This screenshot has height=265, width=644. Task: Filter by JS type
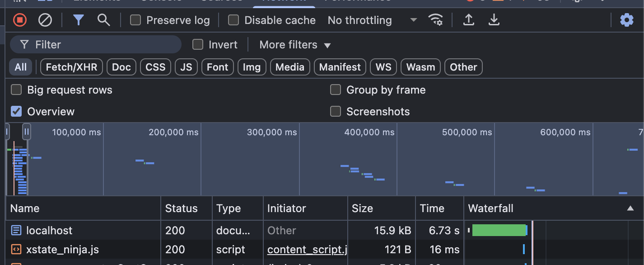(187, 67)
